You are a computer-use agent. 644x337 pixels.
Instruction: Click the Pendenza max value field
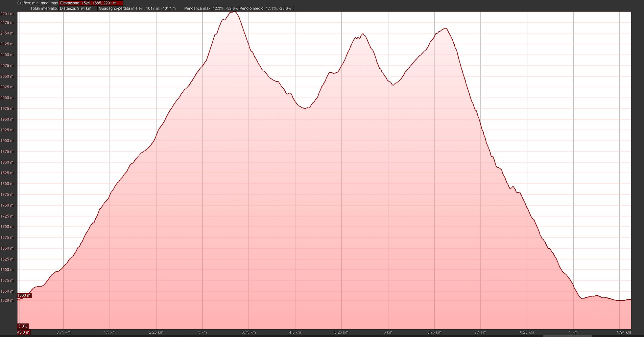click(x=211, y=8)
